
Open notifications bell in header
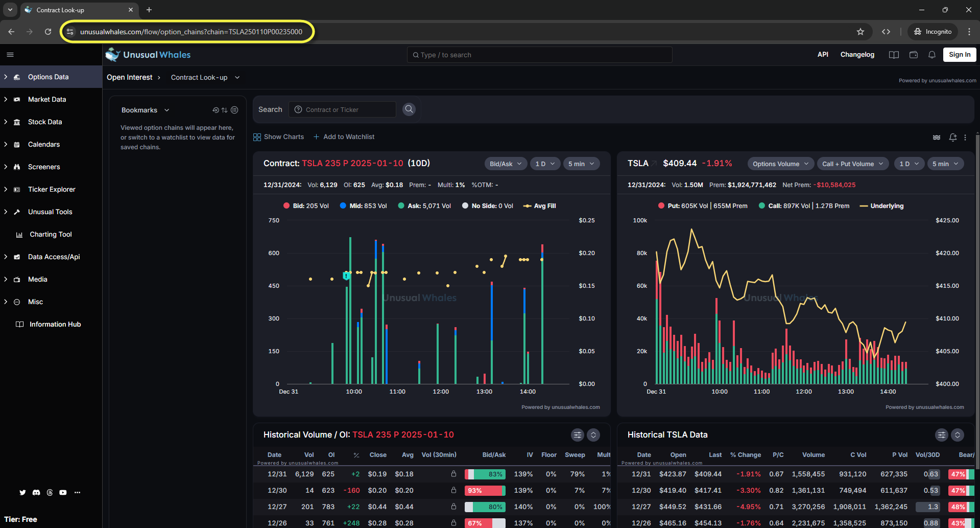click(932, 55)
